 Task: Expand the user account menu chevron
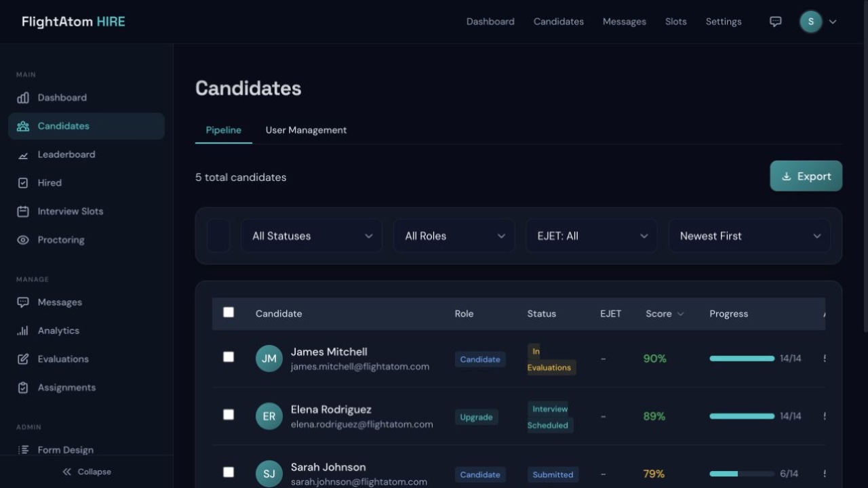click(833, 22)
